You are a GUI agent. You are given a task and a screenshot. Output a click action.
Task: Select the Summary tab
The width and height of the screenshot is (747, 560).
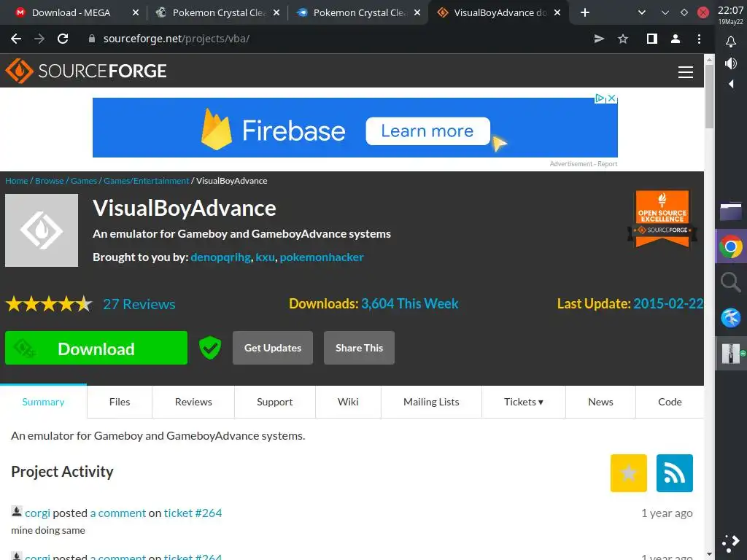[x=43, y=402]
